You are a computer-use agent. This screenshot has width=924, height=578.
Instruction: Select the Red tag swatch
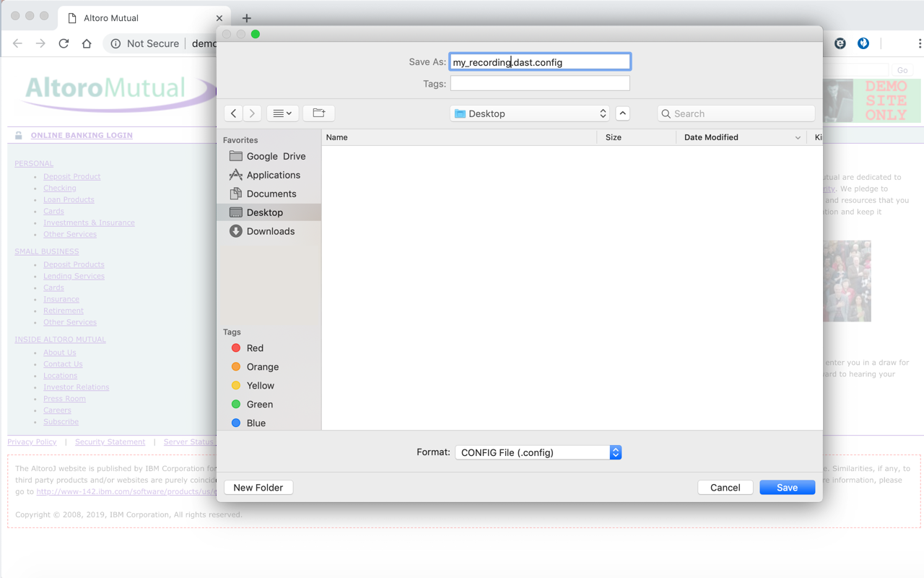[x=236, y=348]
